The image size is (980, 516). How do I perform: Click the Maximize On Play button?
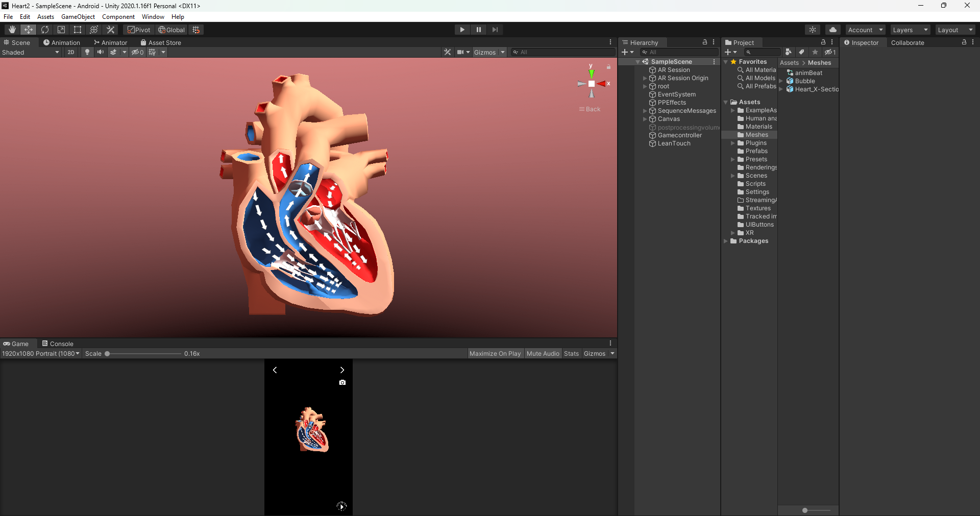tap(495, 353)
